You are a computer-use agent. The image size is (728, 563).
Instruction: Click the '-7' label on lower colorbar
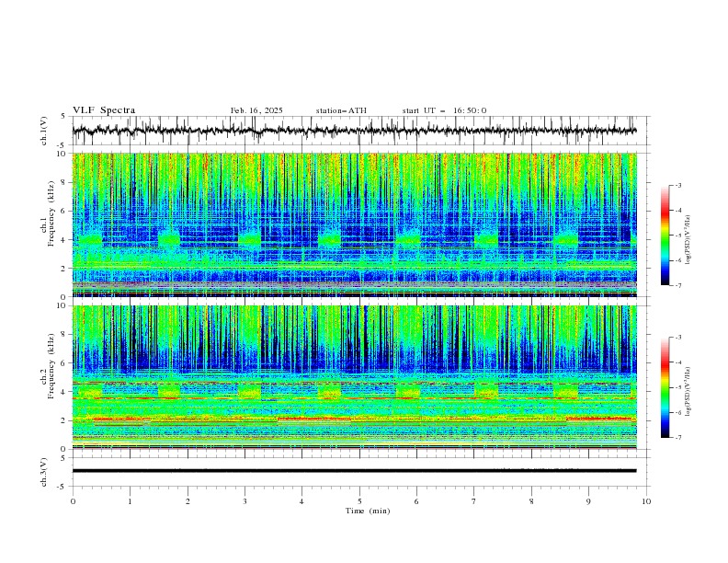(678, 438)
